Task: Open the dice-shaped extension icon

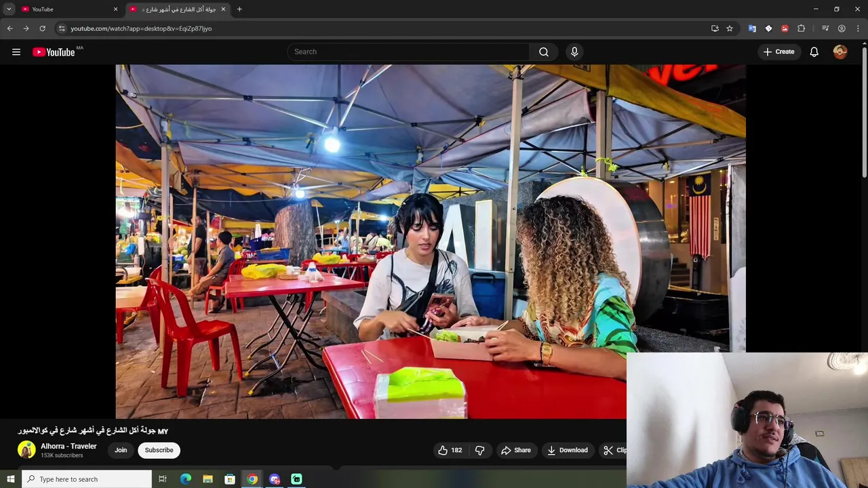Action: 768,28
